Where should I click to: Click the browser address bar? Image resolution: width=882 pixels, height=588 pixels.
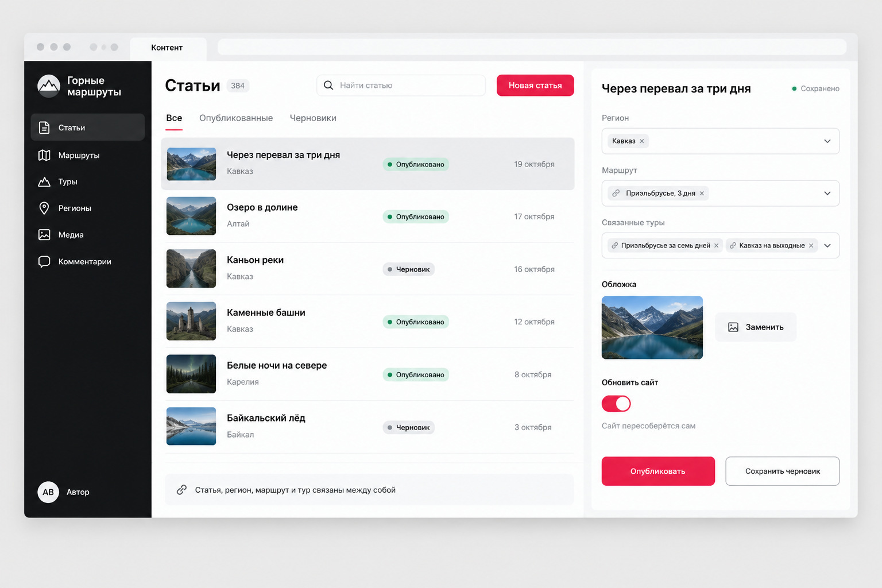(532, 47)
